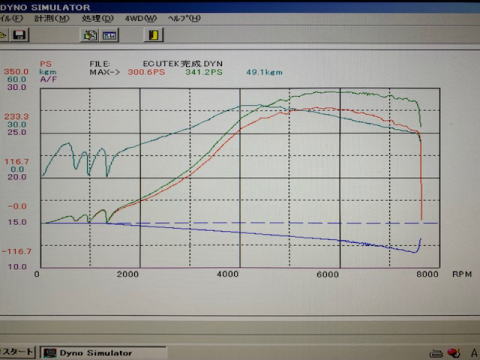The height and width of the screenshot is (360, 480).
Task: Click the red system tray icon
Action: pos(454,353)
